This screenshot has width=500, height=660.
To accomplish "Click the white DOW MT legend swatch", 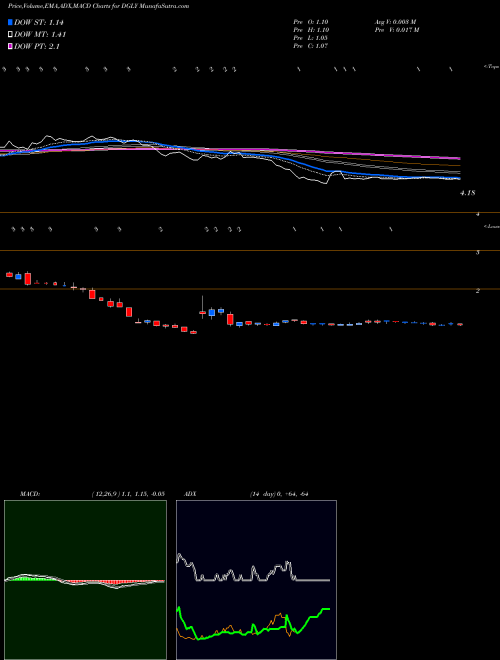I will (10, 35).
